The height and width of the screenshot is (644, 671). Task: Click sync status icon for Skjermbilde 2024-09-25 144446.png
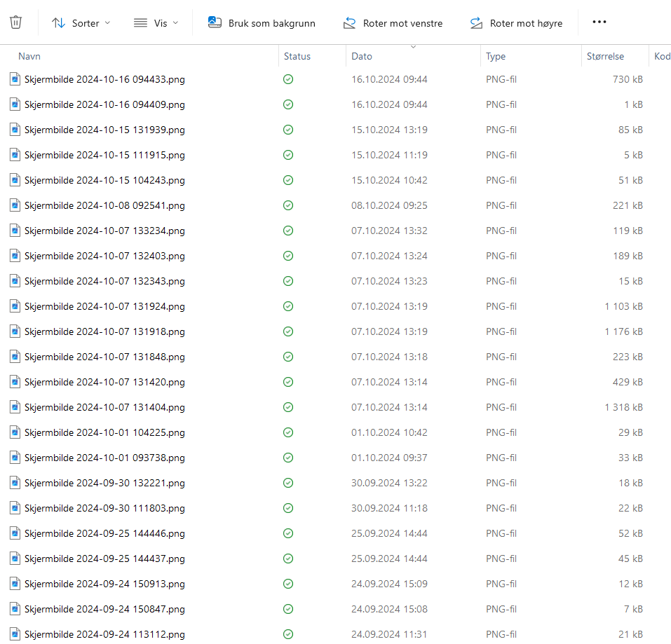288,533
